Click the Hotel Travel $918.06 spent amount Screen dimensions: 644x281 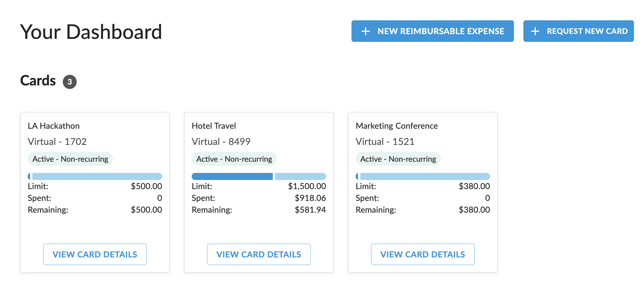point(310,198)
